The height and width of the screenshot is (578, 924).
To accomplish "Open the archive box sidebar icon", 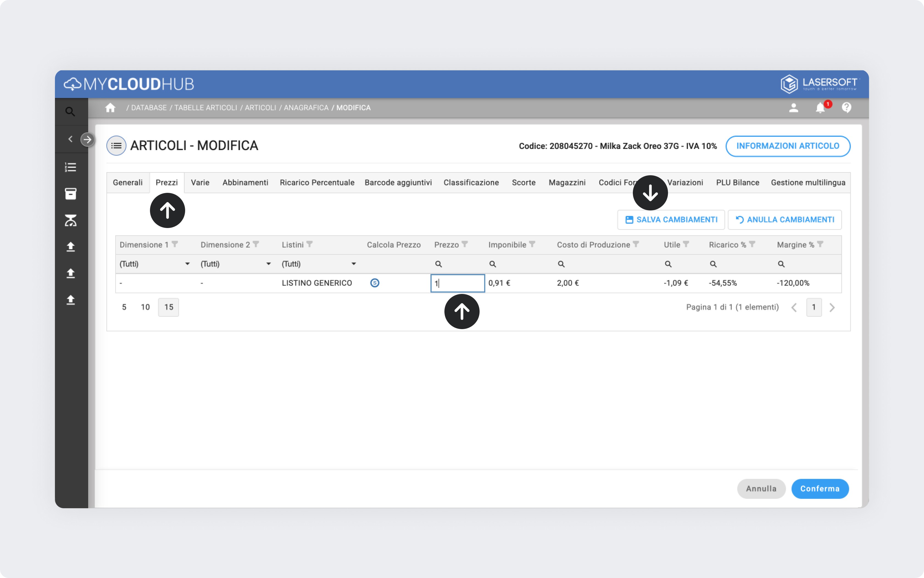I will (x=70, y=194).
